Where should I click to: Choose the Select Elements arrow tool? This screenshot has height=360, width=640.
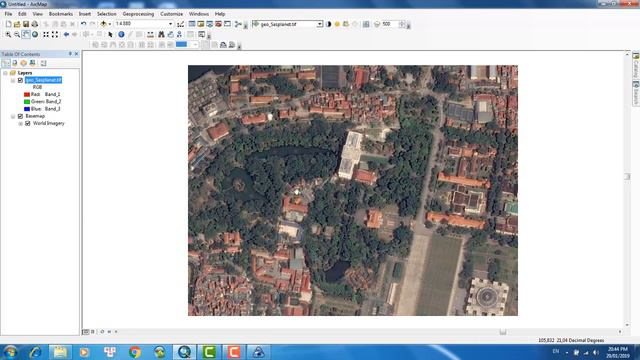110,35
